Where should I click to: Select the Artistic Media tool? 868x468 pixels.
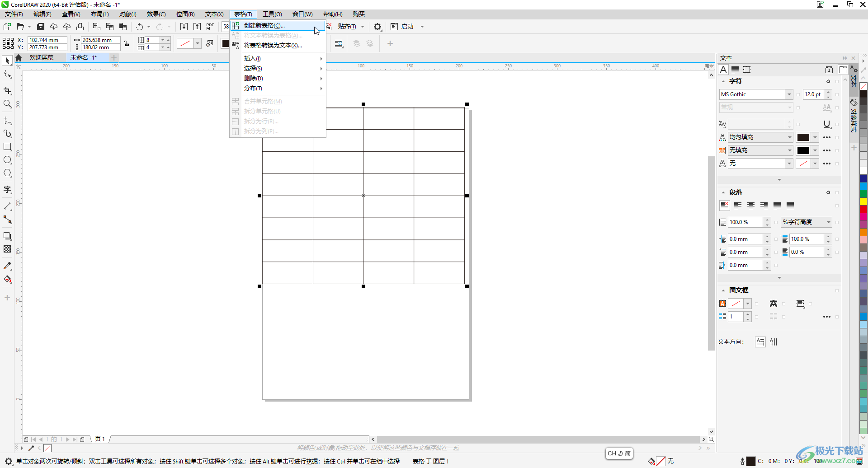point(7,134)
